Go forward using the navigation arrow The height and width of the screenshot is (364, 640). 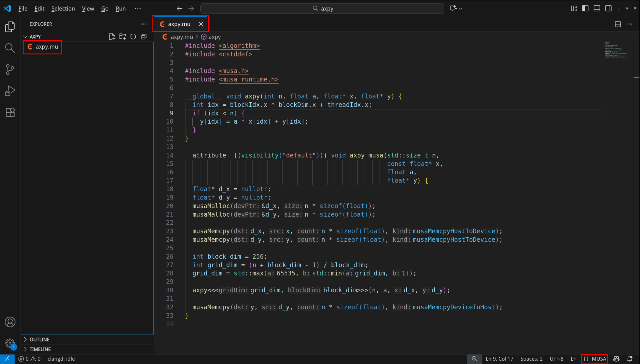coord(191,9)
